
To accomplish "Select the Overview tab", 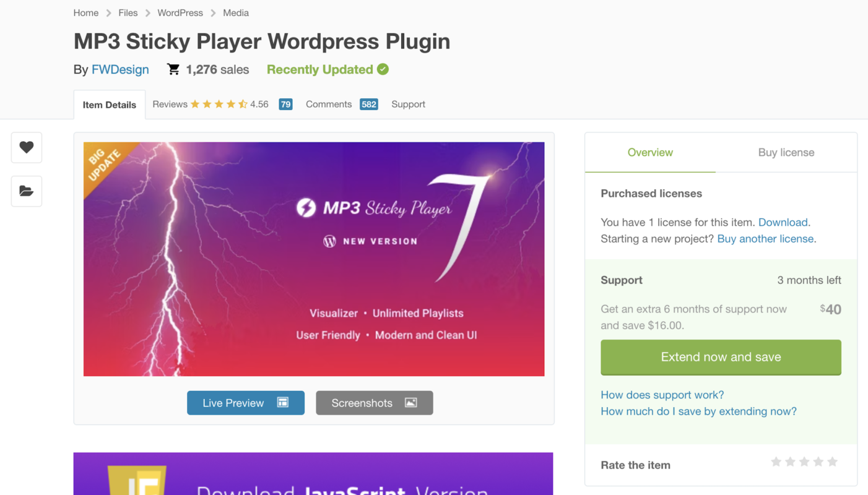I will click(650, 153).
